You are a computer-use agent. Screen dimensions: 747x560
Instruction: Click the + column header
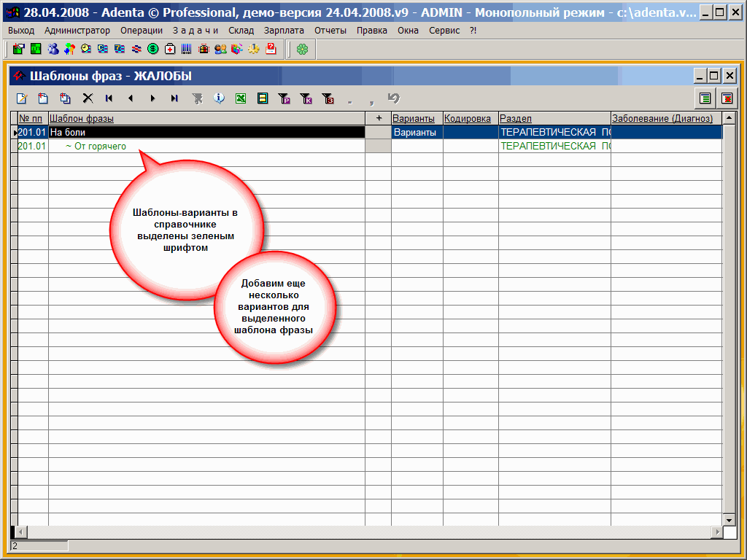pyautogui.click(x=378, y=118)
